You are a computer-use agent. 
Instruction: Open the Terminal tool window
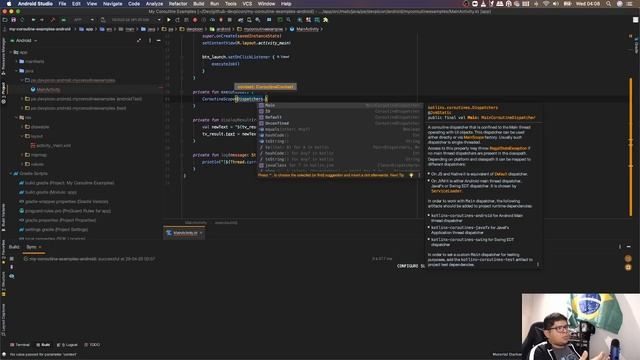[20, 345]
